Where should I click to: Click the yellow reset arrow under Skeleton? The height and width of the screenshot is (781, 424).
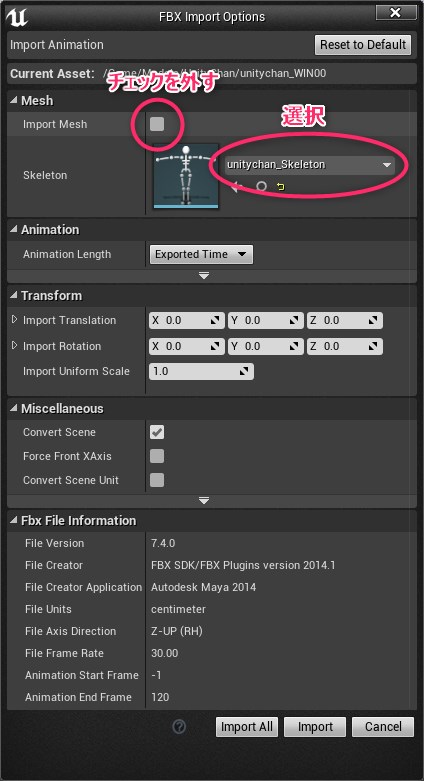tap(281, 187)
